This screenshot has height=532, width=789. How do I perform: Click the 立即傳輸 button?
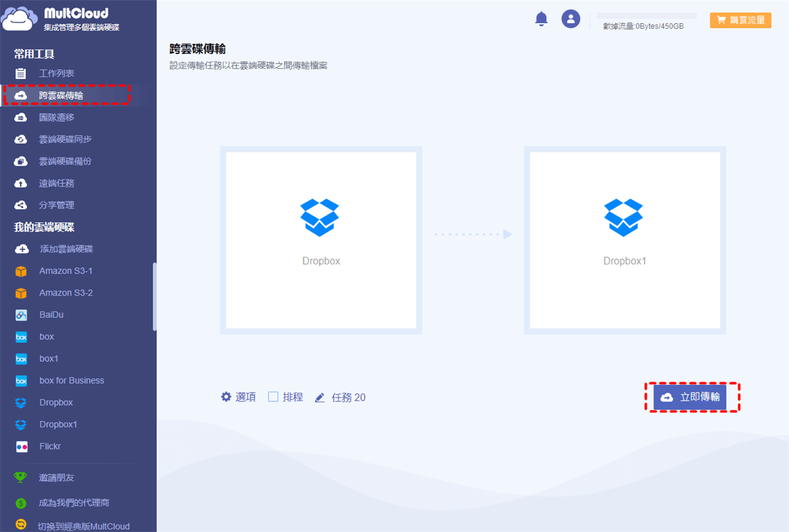(690, 397)
